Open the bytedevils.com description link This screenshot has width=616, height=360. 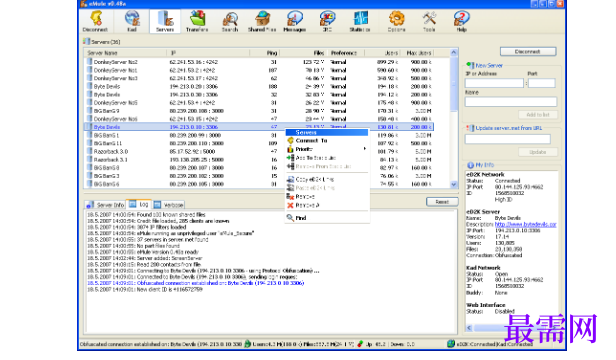[x=526, y=224]
